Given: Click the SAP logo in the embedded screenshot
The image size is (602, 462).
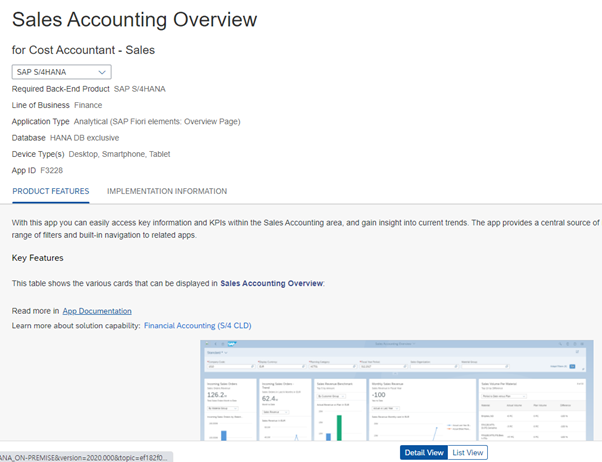Looking at the screenshot, I should tap(232, 344).
